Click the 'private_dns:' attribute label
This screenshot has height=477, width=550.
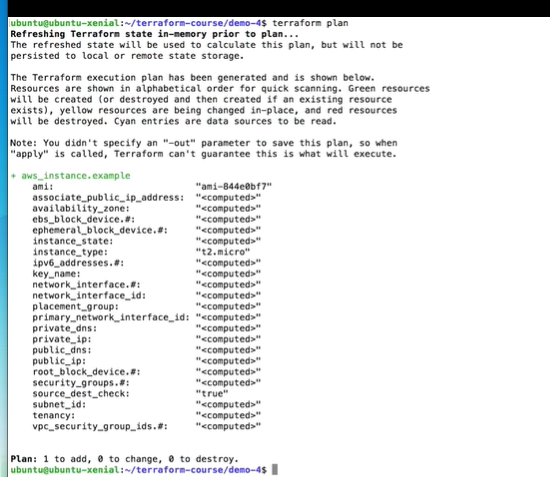pos(65,328)
